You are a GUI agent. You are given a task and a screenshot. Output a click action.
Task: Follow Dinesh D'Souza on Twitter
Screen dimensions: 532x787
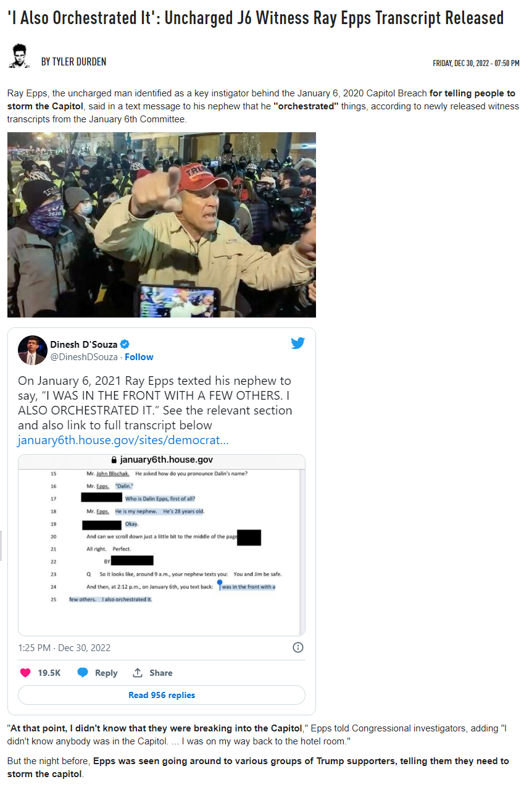click(x=139, y=357)
